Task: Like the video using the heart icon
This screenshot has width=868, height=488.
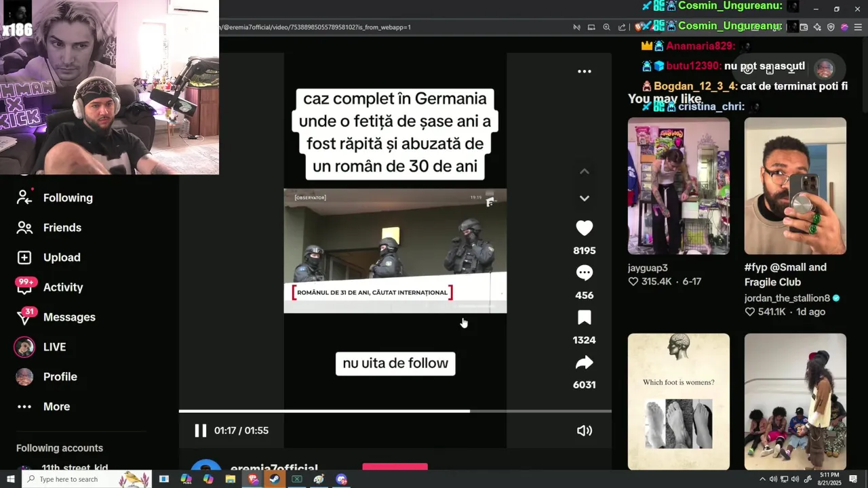Action: [x=584, y=228]
